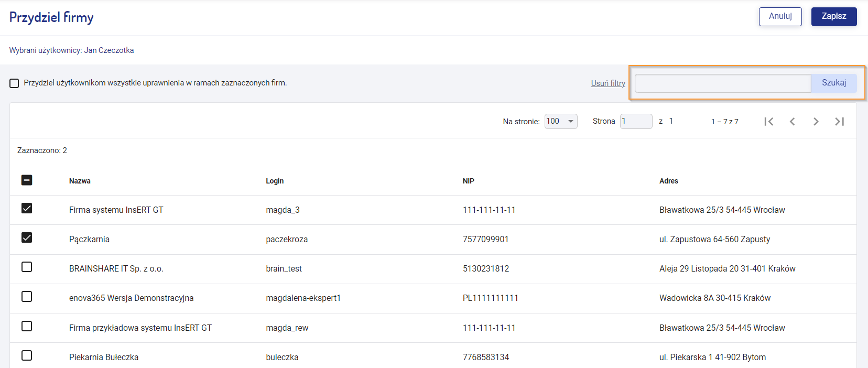Image resolution: width=868 pixels, height=368 pixels.
Task: Sort by the Nazwa column header
Action: pyautogui.click(x=80, y=181)
